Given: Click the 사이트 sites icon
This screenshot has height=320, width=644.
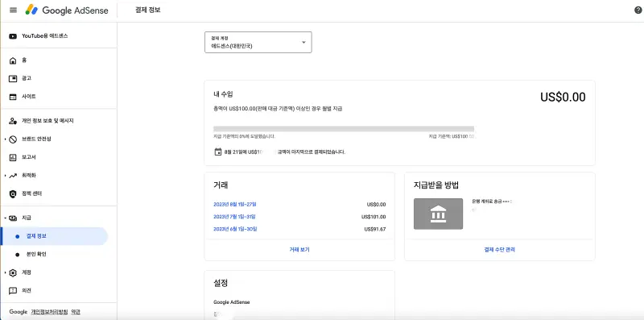Looking at the screenshot, I should click(x=13, y=97).
